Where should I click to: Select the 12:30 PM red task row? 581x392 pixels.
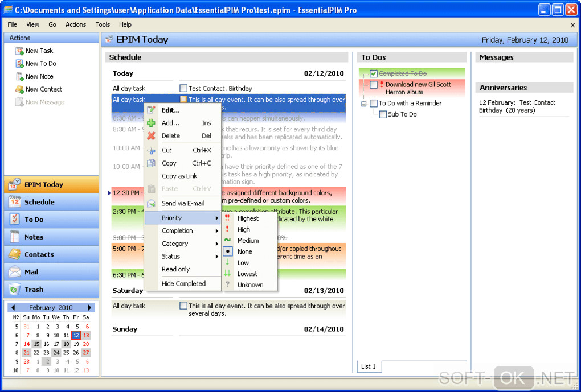point(228,196)
